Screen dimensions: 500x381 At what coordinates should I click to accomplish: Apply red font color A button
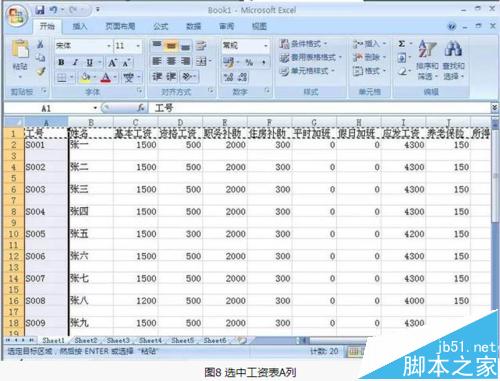(106, 78)
